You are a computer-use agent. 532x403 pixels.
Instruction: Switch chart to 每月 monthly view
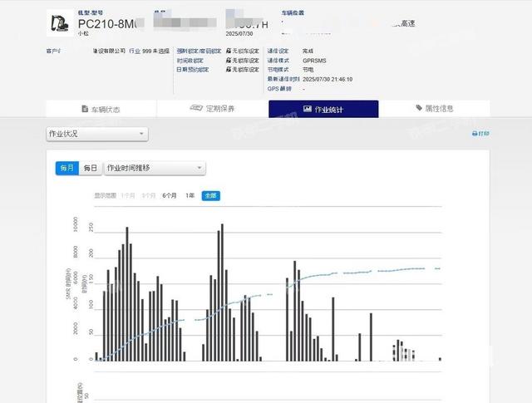(67, 168)
